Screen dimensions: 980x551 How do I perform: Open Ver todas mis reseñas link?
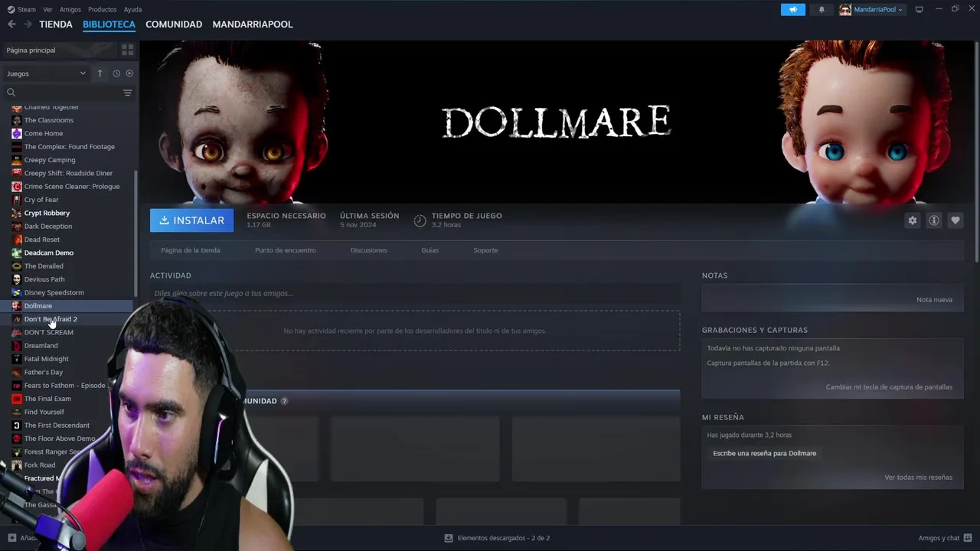[x=918, y=478]
